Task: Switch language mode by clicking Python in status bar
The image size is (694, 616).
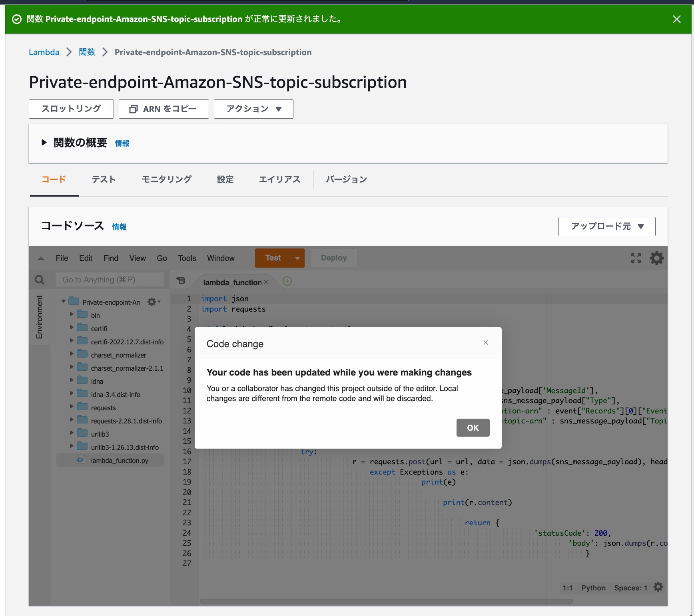Action: [x=593, y=588]
